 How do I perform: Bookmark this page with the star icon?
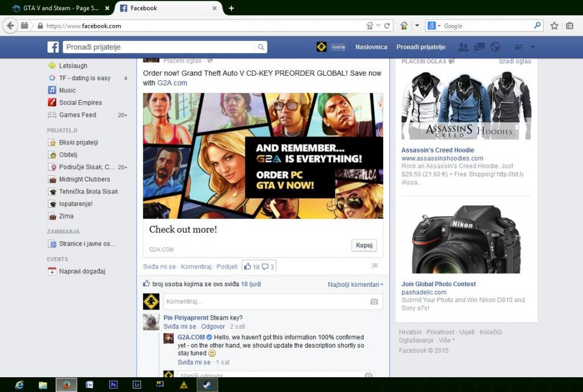click(x=555, y=26)
